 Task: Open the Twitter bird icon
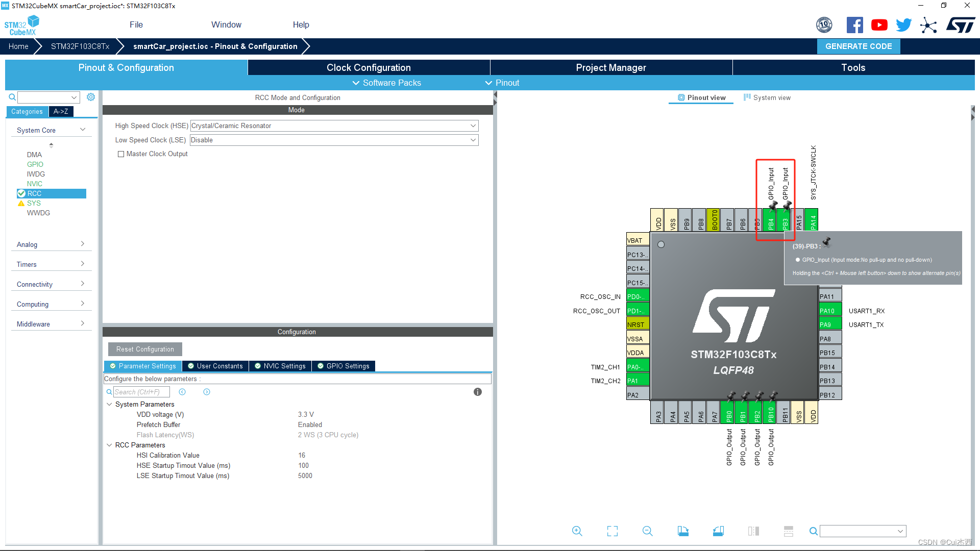click(903, 25)
